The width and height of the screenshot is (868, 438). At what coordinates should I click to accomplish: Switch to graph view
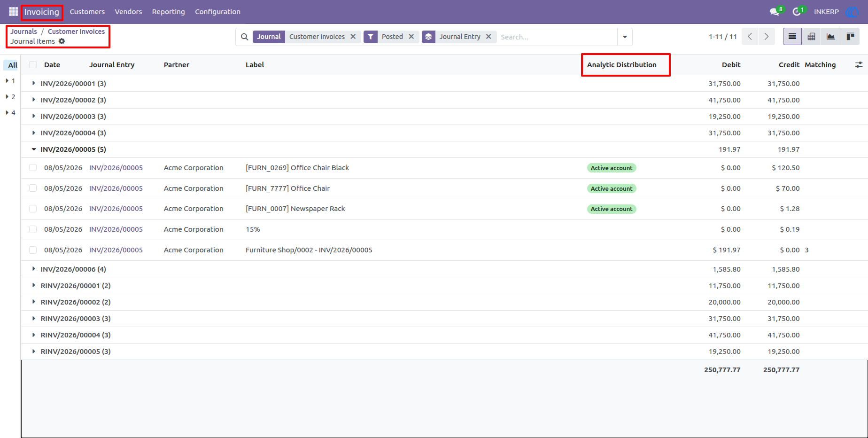830,37
